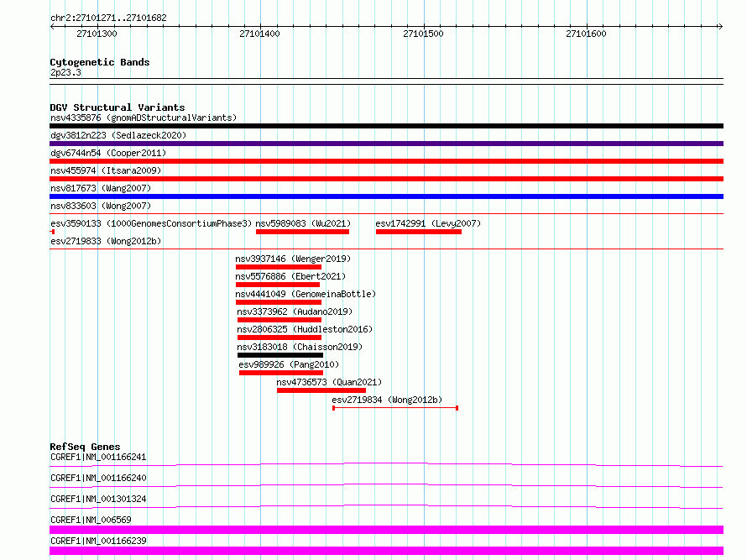Open CGREF1|NM_001301324 transcript label
Screen dimensions: 747x560
(98, 499)
